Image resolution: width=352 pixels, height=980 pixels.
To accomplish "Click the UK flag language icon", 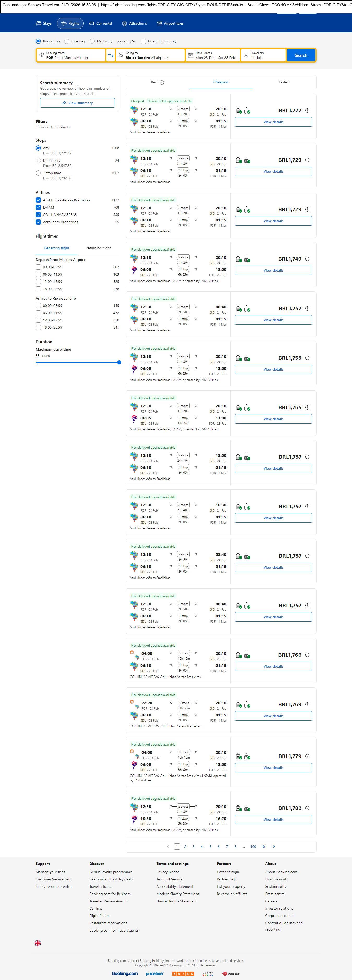I will (38, 943).
